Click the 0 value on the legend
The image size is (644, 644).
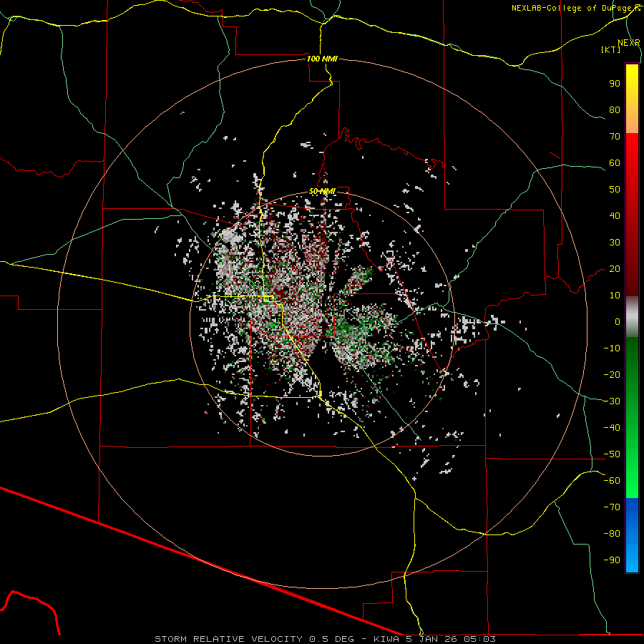click(618, 322)
